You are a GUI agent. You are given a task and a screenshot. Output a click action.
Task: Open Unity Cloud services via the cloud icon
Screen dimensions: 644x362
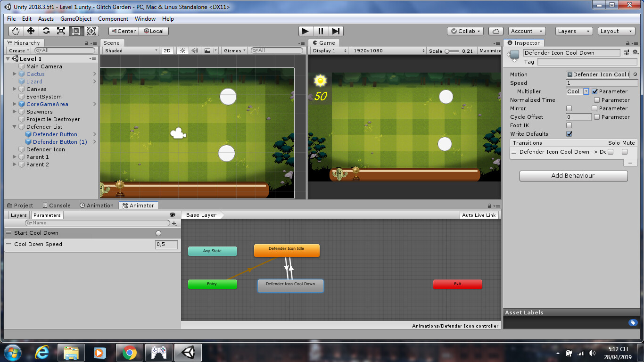[x=495, y=31]
